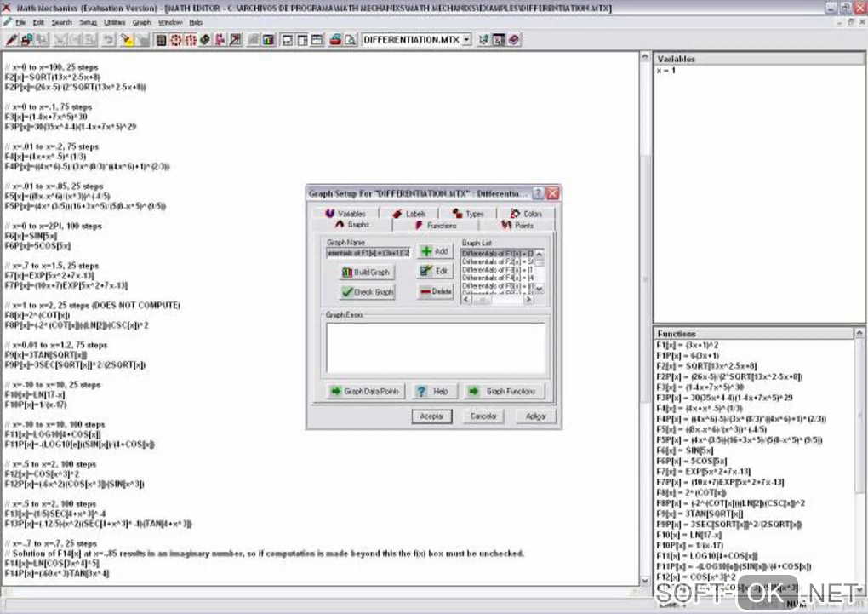Screen dimensions: 868x614
Task: Click the scissors cut icon in toolbar
Action: 60,40
